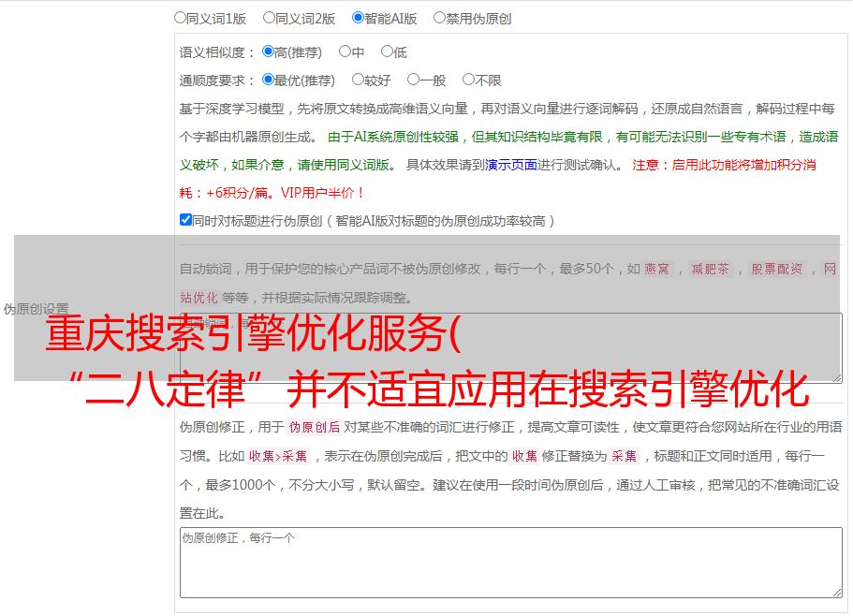Click the 燕窝 example keyword
This screenshot has width=853, height=616.
[656, 269]
